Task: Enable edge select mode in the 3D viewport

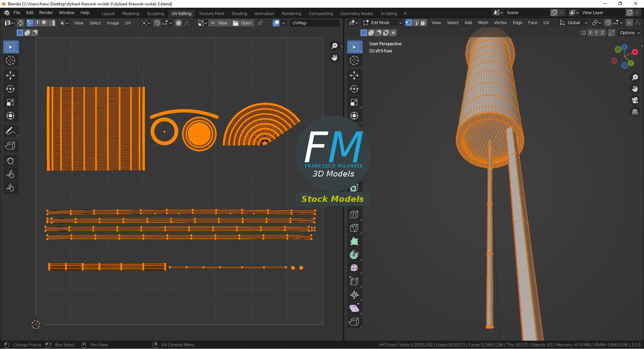Action: (x=416, y=23)
